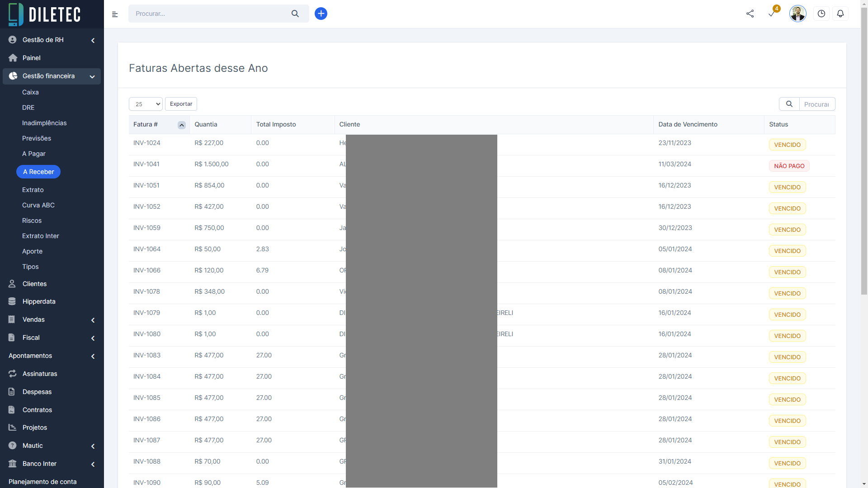Click the magnifier icon in the top search bar
The height and width of the screenshot is (488, 868).
(x=295, y=14)
